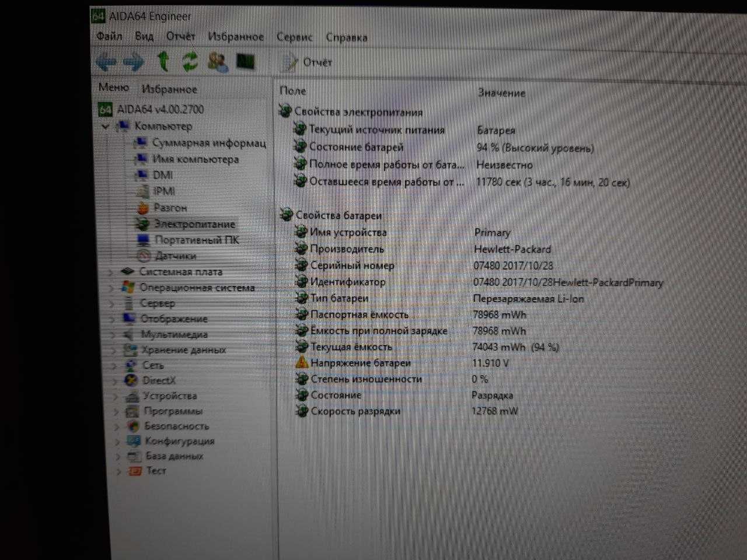Image resolution: width=747 pixels, height=560 pixels.
Task: Switch to the Меню tab
Action: tap(113, 87)
